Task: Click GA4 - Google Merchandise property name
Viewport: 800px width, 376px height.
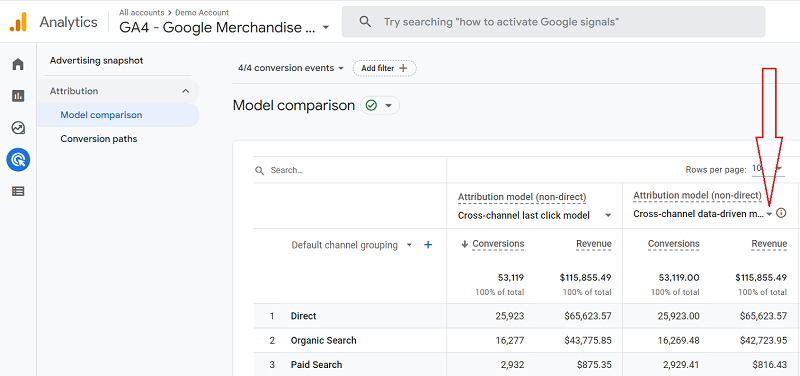Action: coord(217,28)
